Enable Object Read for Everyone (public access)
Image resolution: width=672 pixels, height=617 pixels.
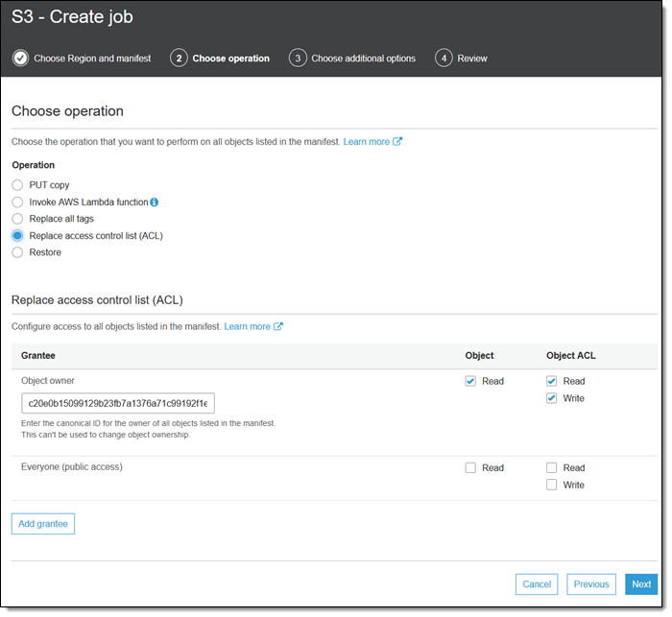point(470,468)
